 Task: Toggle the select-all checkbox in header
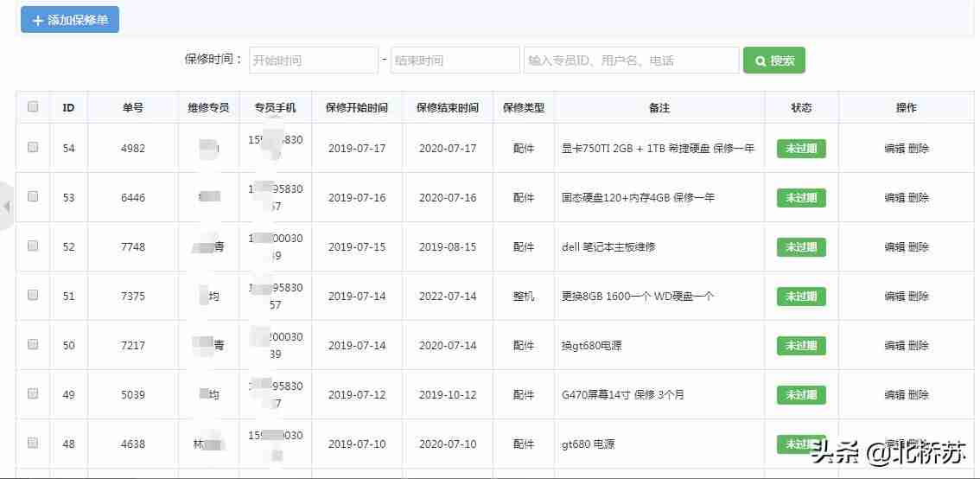click(x=33, y=107)
